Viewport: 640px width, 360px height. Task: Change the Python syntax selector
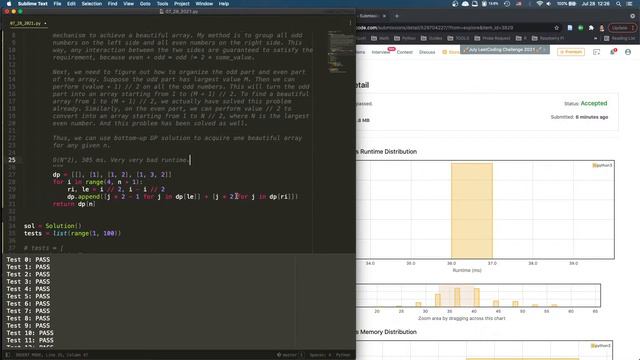(343, 355)
